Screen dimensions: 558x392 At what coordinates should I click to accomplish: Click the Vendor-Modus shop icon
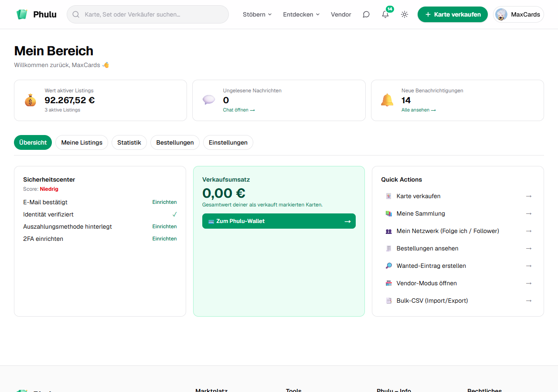pos(389,283)
